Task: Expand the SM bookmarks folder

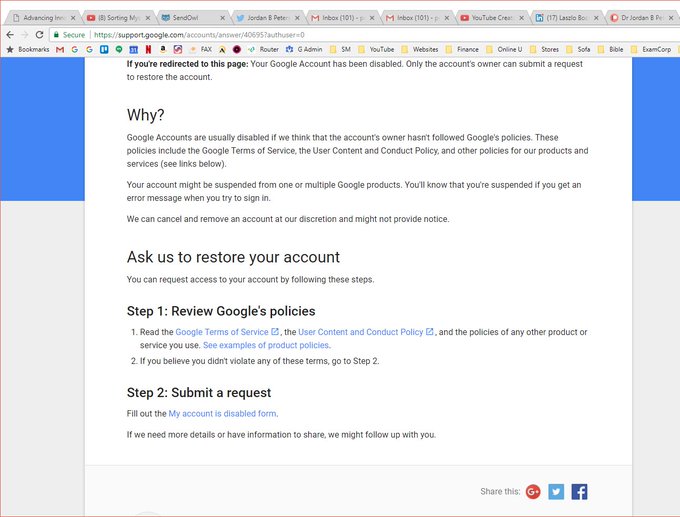Action: click(340, 49)
